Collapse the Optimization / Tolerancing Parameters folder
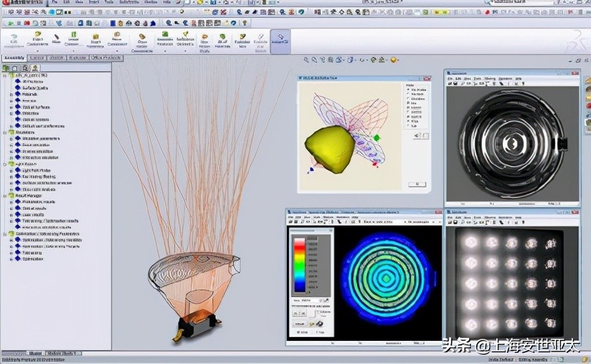591x364 pixels. (x=5, y=234)
